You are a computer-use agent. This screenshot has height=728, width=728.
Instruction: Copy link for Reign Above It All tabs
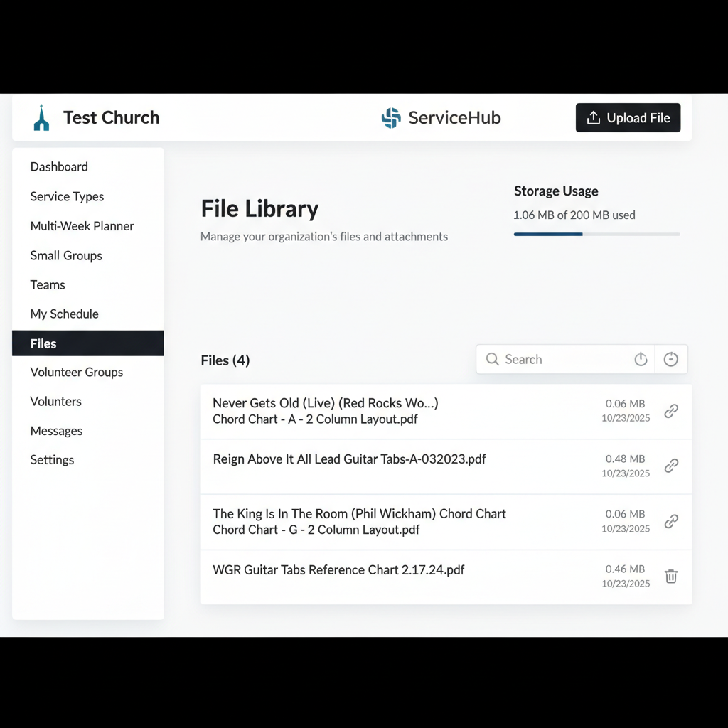tap(670, 466)
